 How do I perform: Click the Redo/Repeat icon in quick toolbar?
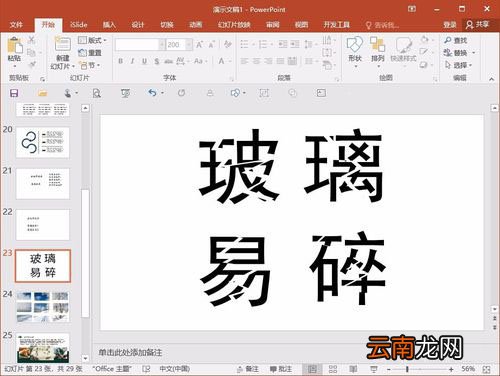(x=181, y=93)
